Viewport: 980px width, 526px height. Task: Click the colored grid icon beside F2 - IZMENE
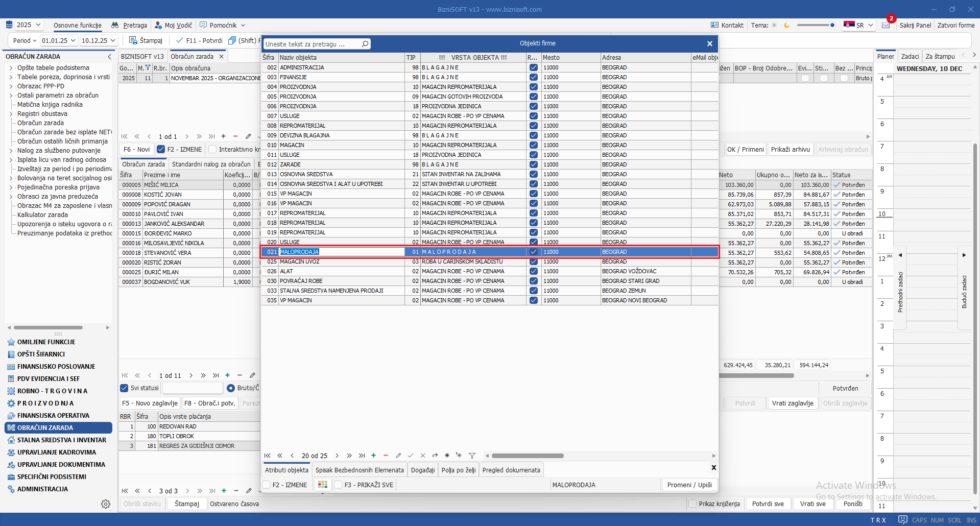[x=323, y=485]
